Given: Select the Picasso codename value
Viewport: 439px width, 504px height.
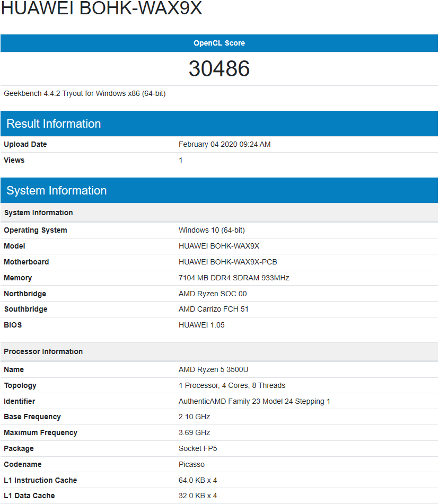Looking at the screenshot, I should pos(192,464).
